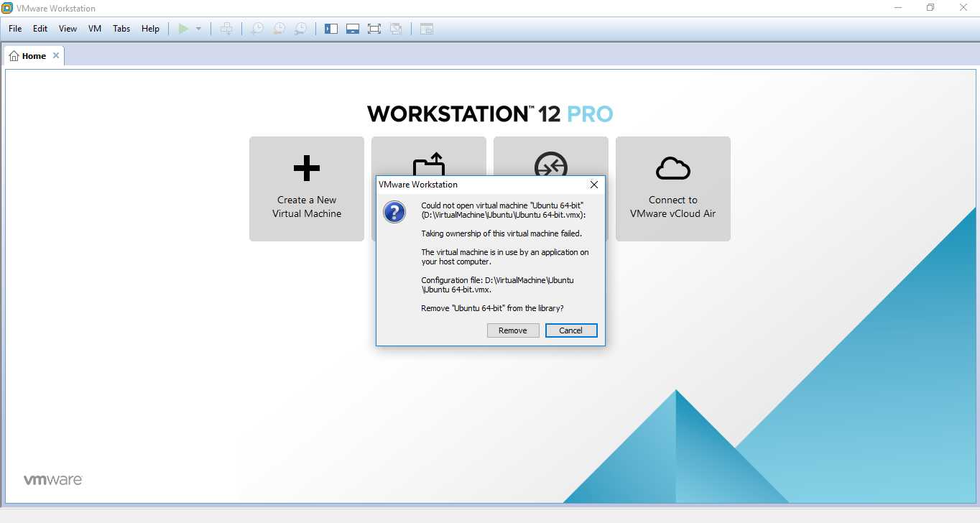980x523 pixels.
Task: Click the Cancel button in the dialog
Action: click(571, 330)
